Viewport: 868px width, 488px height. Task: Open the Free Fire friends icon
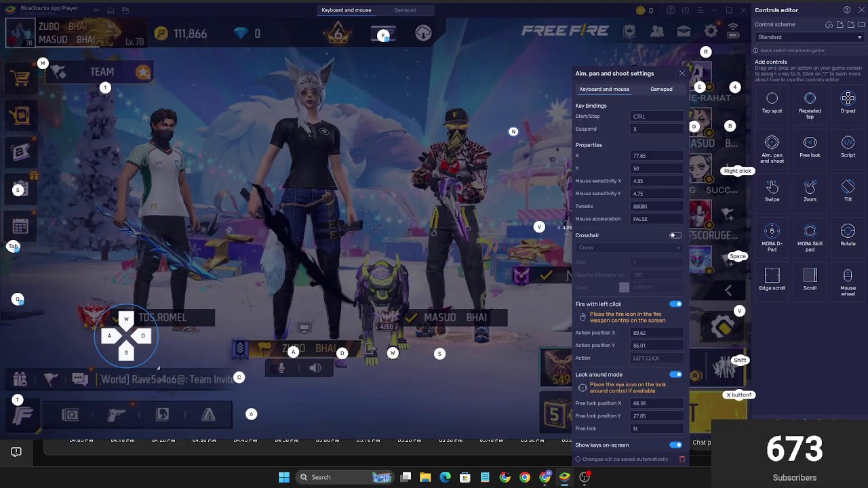pos(657,31)
